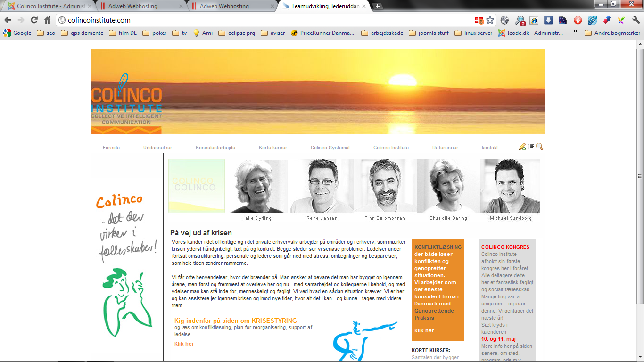Open the blue SEO extension icon
Image resolution: width=644 pixels, height=362 pixels.
pos(592,20)
